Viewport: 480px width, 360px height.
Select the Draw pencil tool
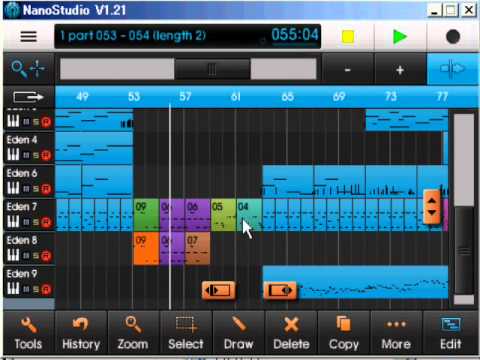tap(239, 333)
